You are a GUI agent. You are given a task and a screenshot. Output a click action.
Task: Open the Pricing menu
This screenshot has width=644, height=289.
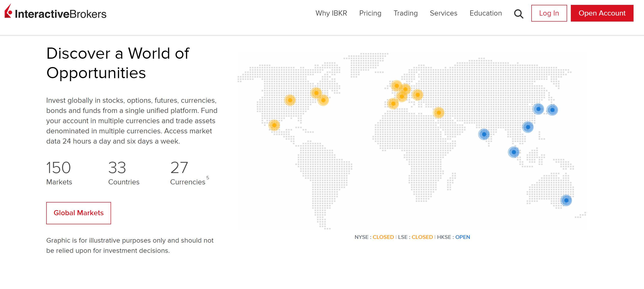[370, 13]
